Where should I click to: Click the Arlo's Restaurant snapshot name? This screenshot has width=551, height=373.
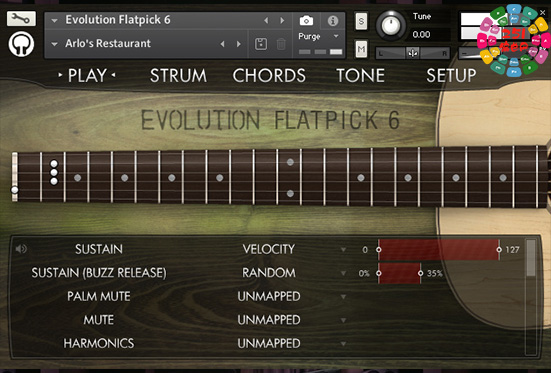[108, 44]
